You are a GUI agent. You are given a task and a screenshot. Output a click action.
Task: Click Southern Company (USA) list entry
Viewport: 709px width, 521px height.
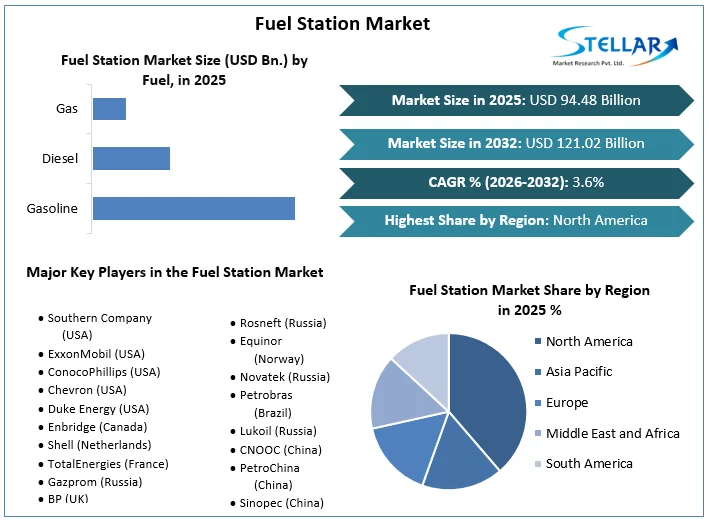pyautogui.click(x=96, y=327)
